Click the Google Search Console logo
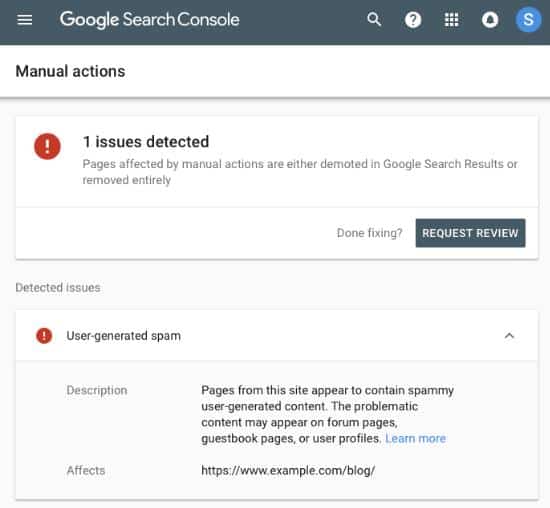Image resolution: width=550 pixels, height=508 pixels. (150, 20)
